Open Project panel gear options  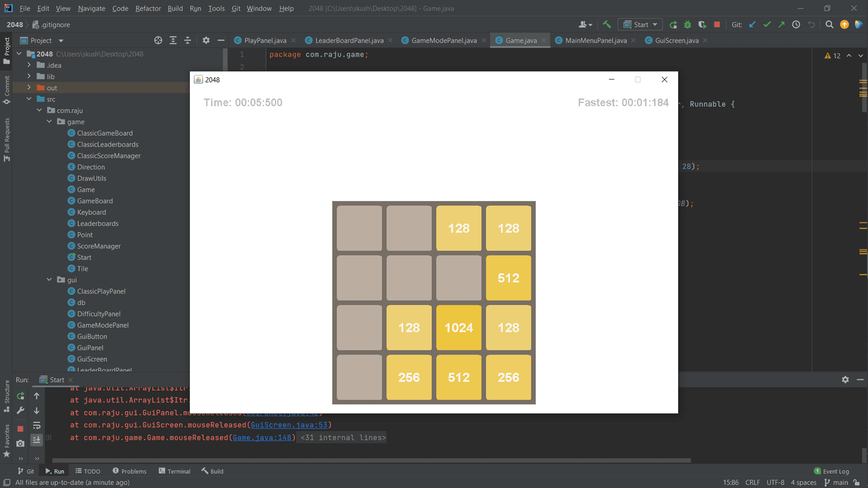[x=206, y=40]
